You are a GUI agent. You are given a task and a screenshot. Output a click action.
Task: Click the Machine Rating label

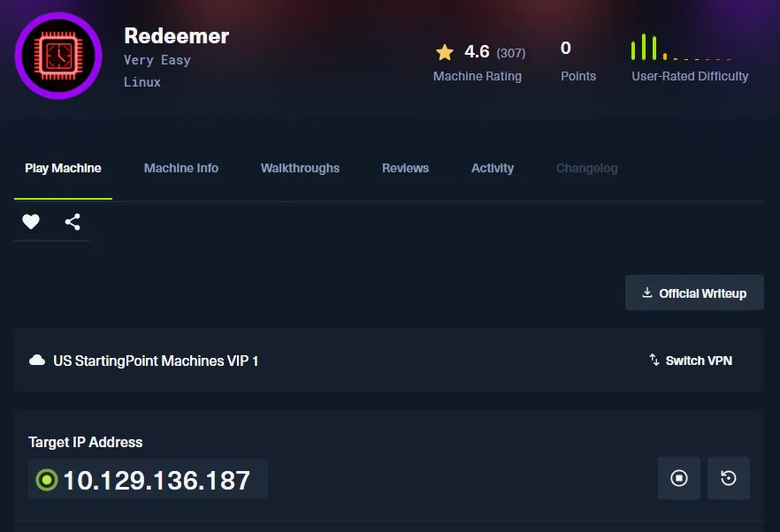[x=478, y=76]
